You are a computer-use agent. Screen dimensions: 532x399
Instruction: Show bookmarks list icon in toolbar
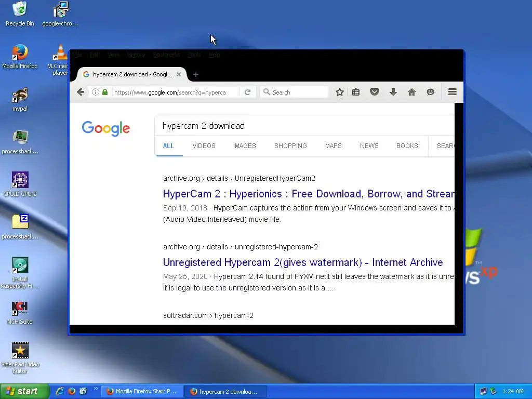click(356, 92)
